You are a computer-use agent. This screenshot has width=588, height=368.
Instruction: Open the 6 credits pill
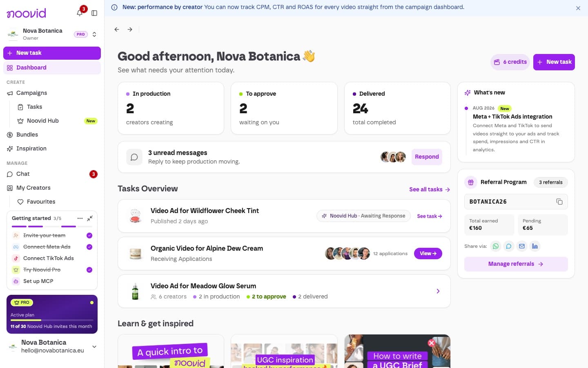(510, 62)
